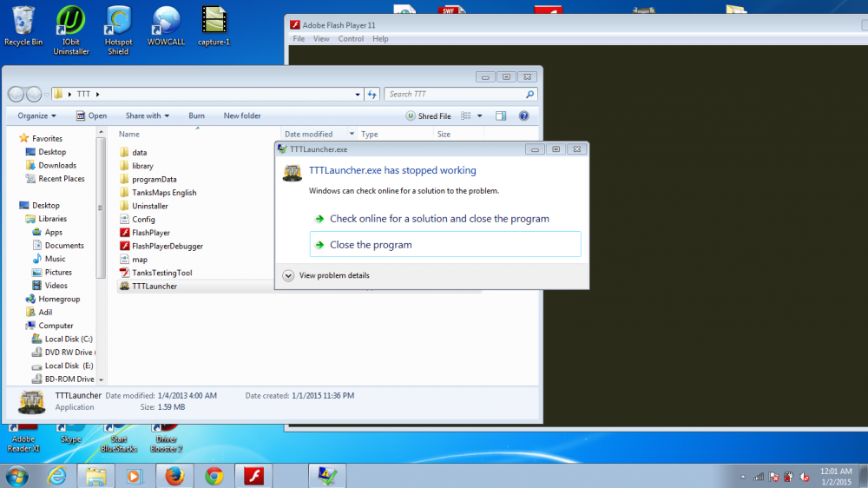868x488 pixels.
Task: Open Google Chrome from the taskbar
Action: pos(214,476)
